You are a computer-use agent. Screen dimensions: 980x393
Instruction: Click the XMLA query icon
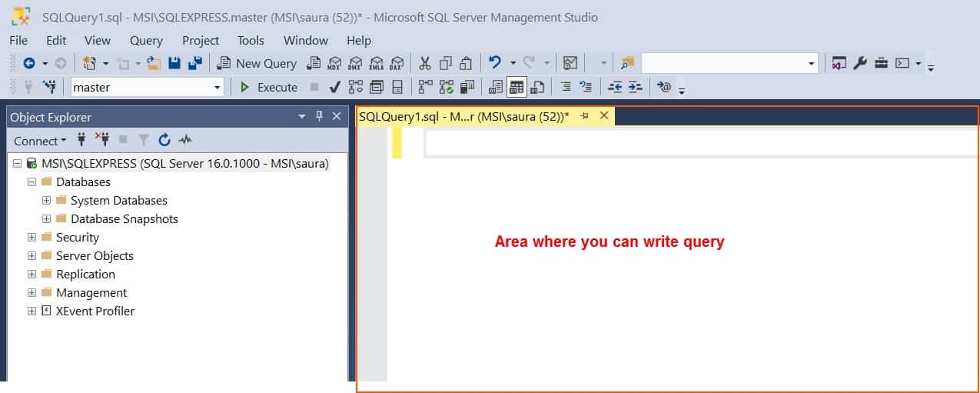pos(376,63)
